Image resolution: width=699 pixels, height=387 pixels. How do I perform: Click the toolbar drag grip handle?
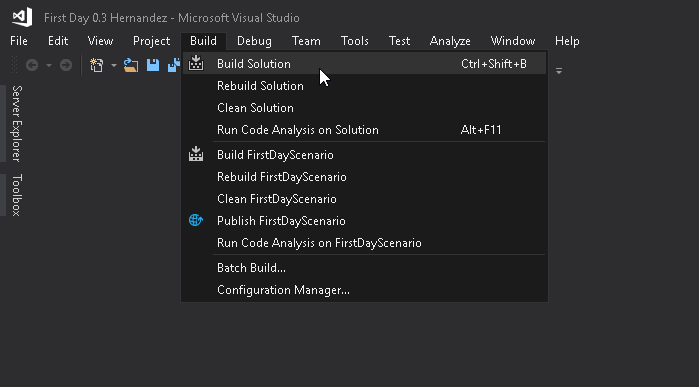14,65
